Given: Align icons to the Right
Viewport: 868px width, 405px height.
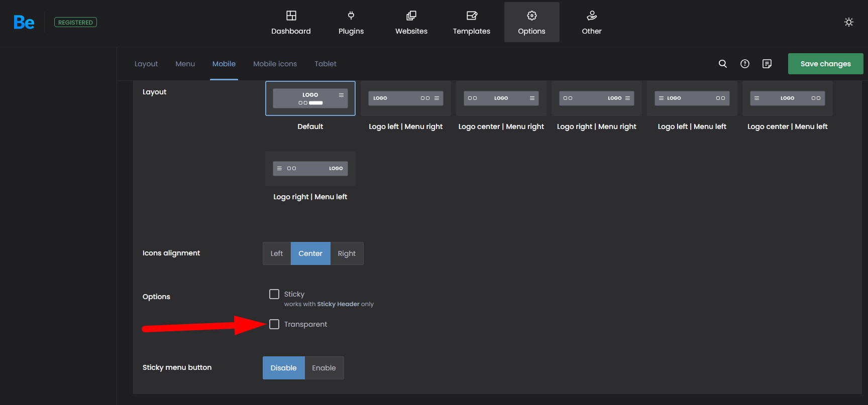Looking at the screenshot, I should coord(347,253).
